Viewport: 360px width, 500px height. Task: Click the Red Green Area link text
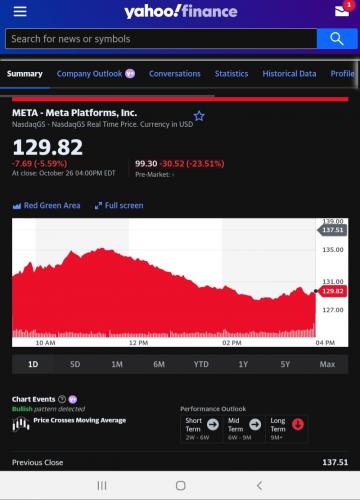coord(52,206)
